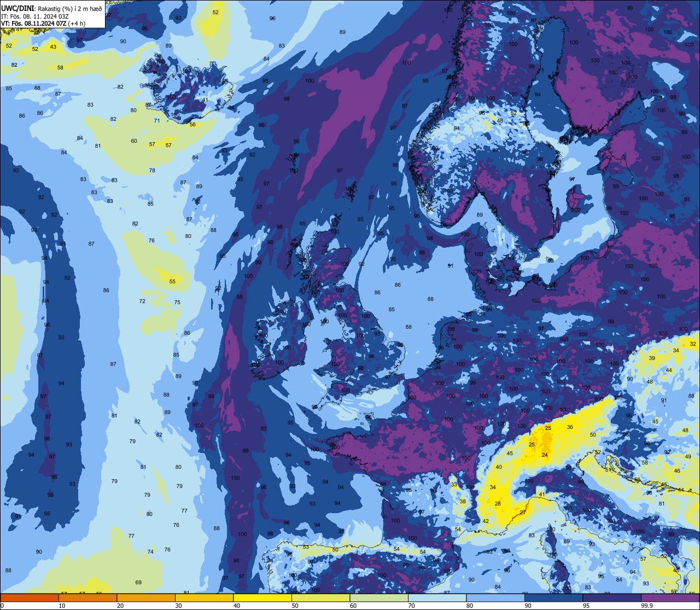Click the humidity value "24" over the Alps

click(x=545, y=455)
